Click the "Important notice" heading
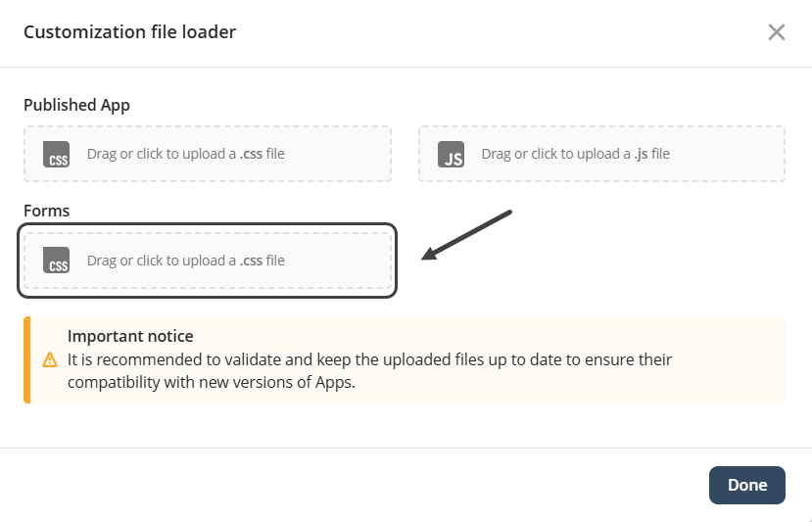Image resolution: width=812 pixels, height=522 pixels. [130, 337]
